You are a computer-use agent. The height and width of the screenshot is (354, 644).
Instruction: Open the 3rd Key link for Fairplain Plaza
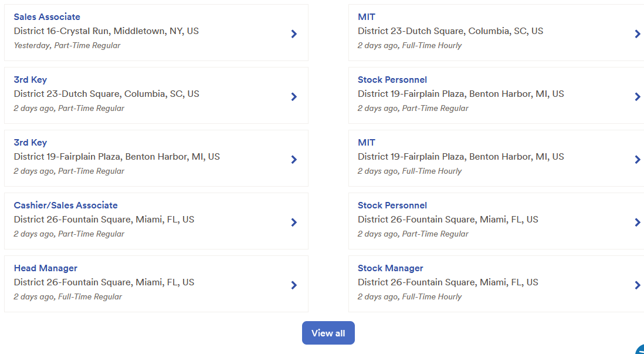click(30, 143)
